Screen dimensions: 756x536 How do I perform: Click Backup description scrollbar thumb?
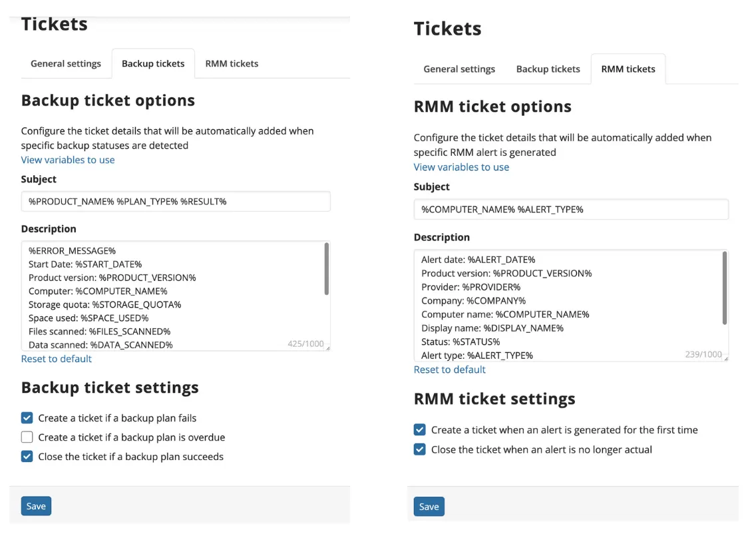[x=326, y=269]
